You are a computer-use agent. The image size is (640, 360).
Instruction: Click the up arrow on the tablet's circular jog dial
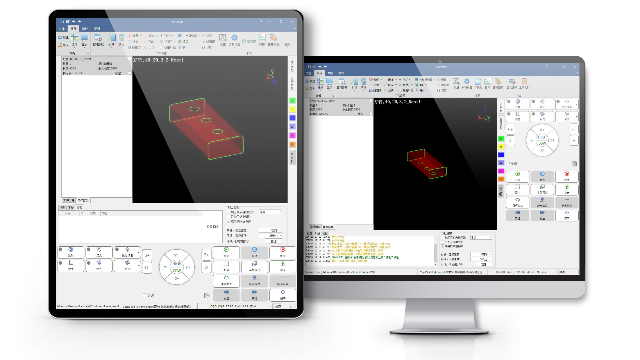tap(176, 256)
